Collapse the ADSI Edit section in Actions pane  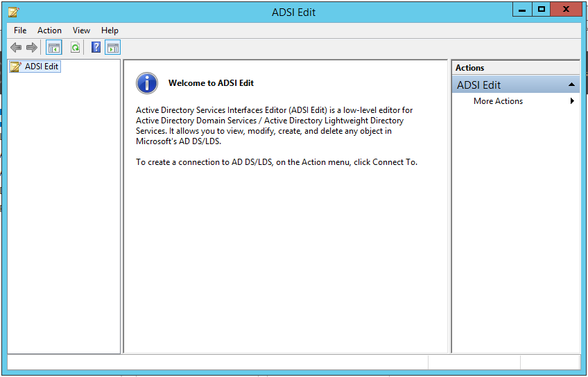[571, 85]
